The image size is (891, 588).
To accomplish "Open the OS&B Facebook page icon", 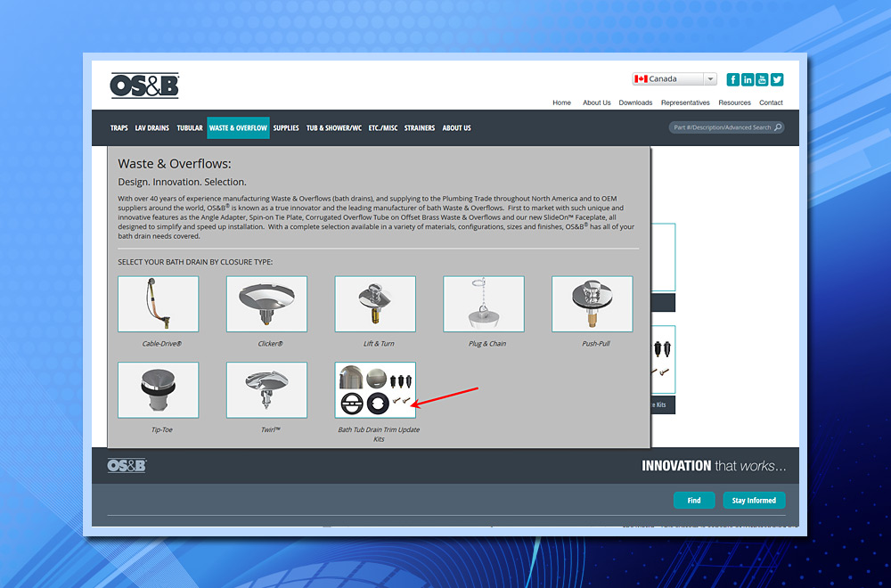I will tap(733, 79).
